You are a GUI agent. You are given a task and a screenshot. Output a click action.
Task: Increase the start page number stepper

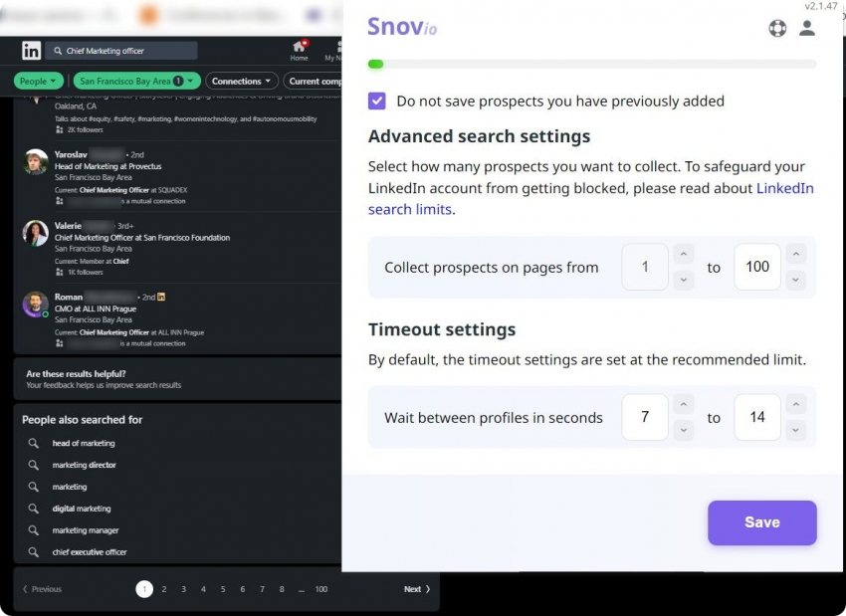684,254
